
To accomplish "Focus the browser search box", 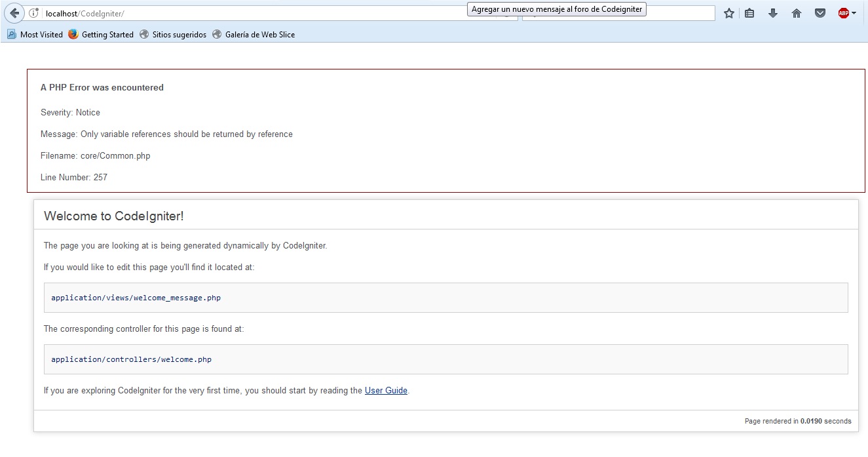I will [618, 13].
